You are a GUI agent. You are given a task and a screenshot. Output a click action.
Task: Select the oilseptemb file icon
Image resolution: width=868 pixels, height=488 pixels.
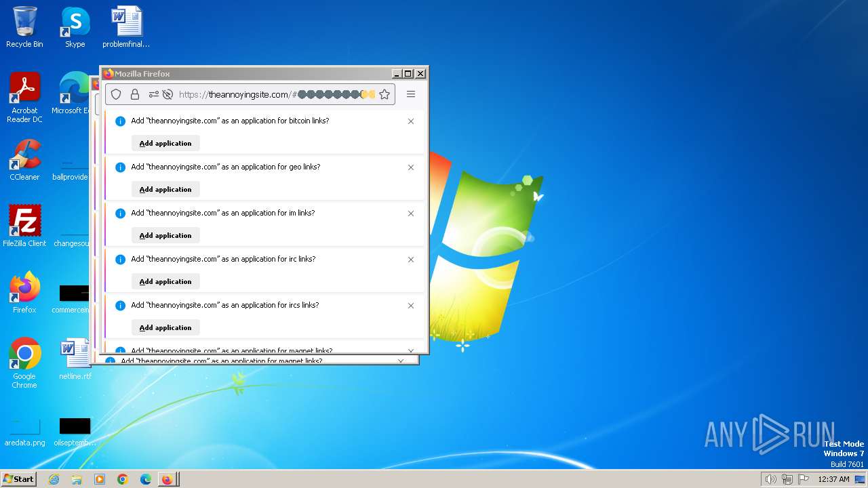pyautogui.click(x=75, y=431)
